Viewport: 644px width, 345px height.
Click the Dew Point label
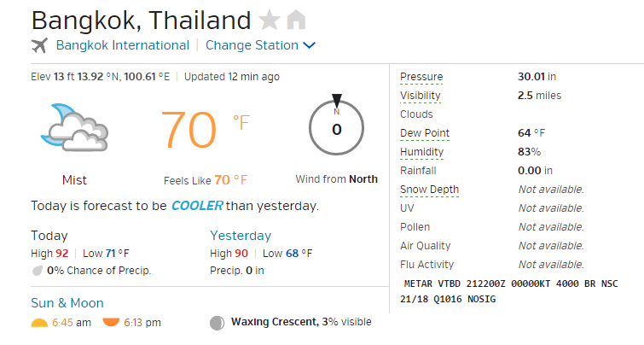pos(425,133)
